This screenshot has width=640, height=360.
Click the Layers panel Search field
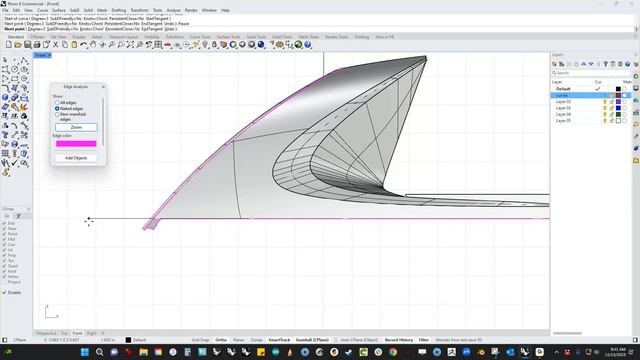(x=591, y=73)
